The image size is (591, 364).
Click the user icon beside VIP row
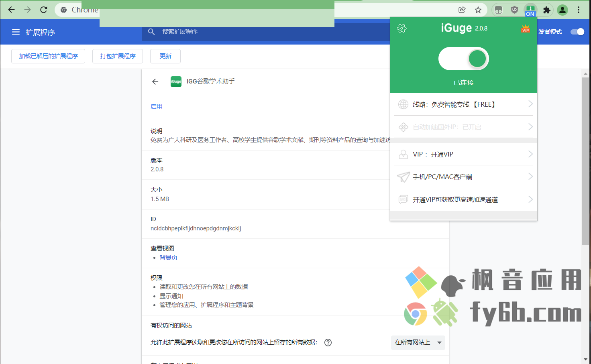pyautogui.click(x=403, y=154)
